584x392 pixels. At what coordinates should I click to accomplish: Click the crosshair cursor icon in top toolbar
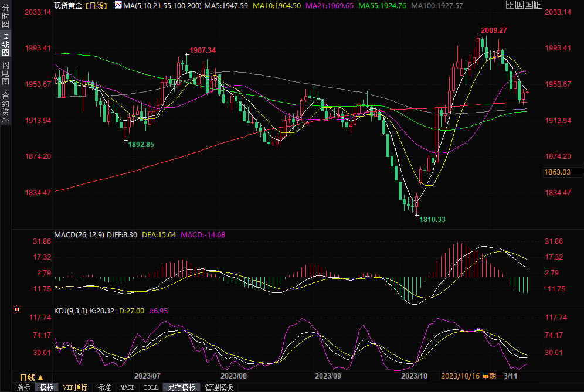510,5
